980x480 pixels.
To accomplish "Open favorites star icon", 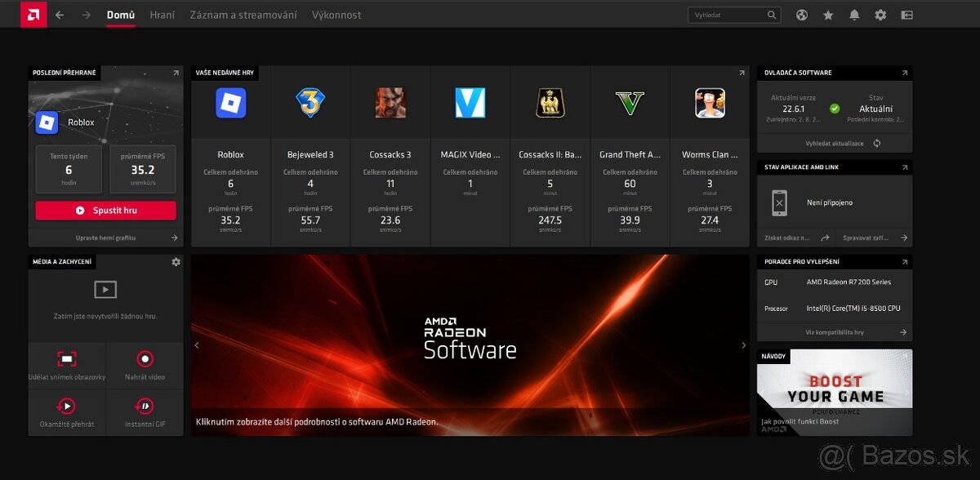I will (x=828, y=15).
